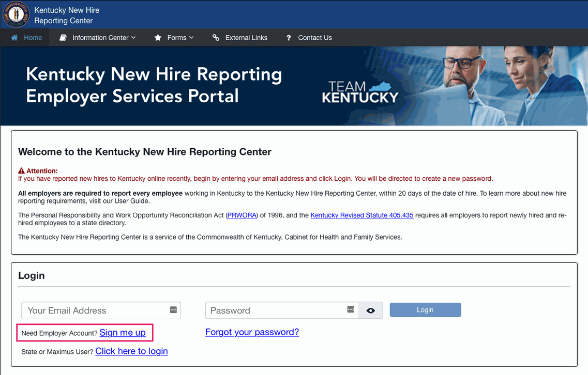Toggle password visibility with the eye button
The height and width of the screenshot is (375, 588).
click(370, 310)
